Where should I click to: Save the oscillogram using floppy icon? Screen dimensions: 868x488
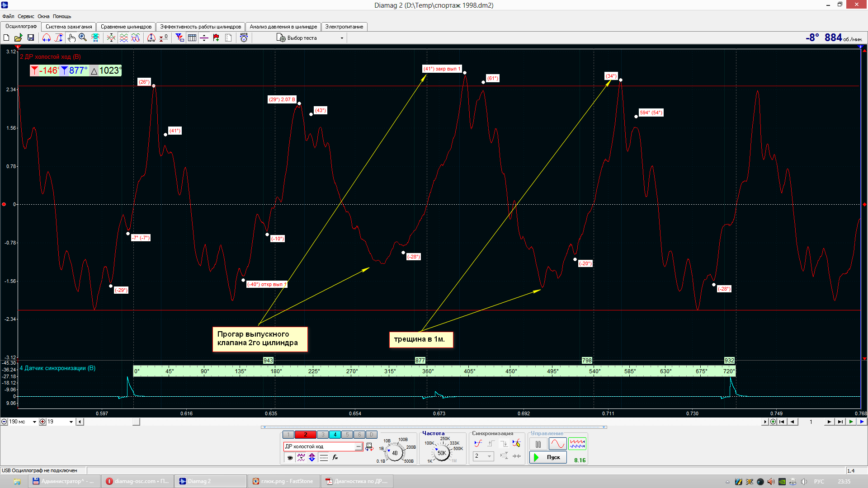pos(31,38)
